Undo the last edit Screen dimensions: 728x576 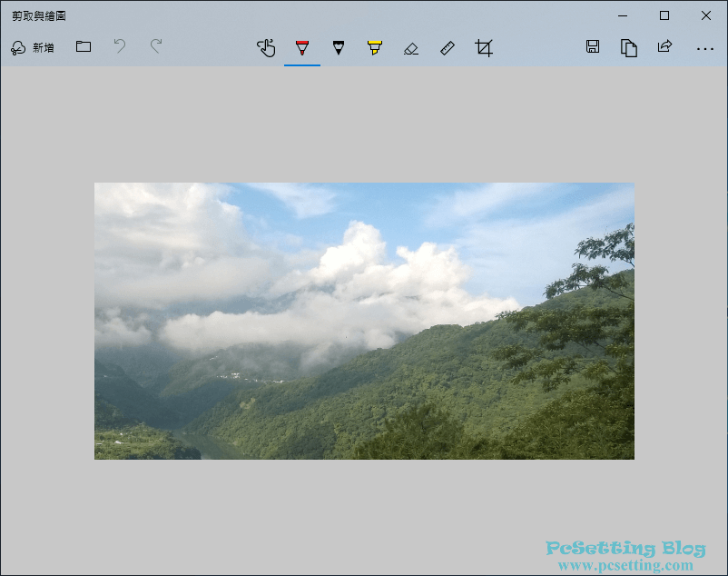pyautogui.click(x=120, y=47)
